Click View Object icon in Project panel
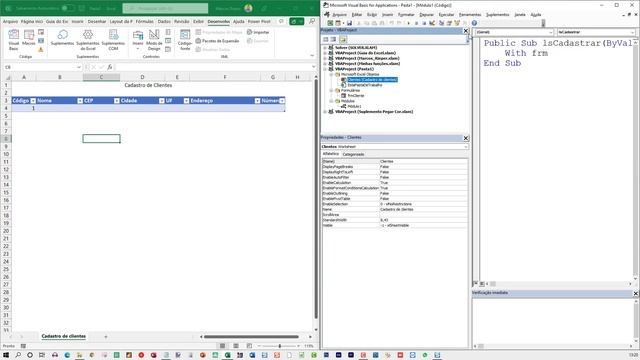640x360 pixels. pos(333,40)
